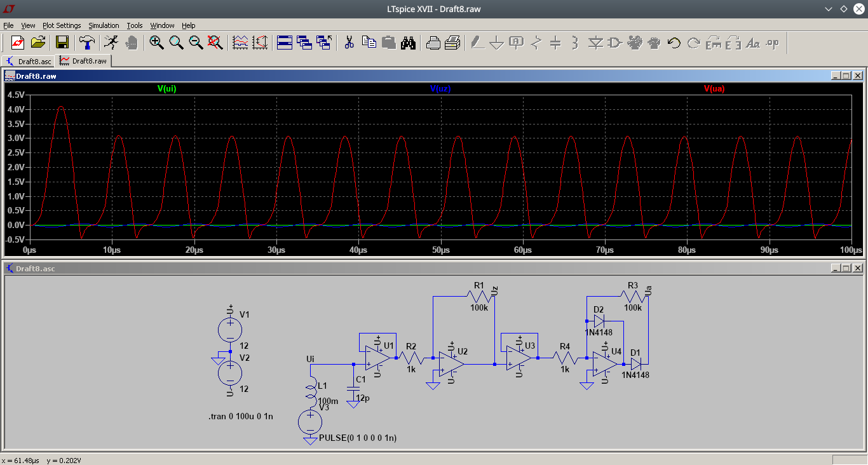Open the Plot Settings menu
The height and width of the screenshot is (465, 868).
click(62, 25)
